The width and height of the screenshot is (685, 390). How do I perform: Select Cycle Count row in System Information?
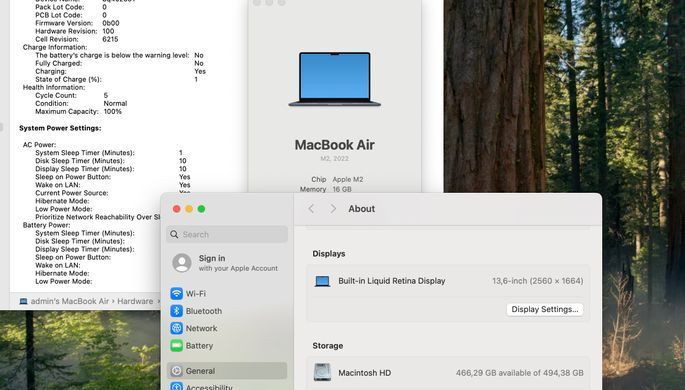pyautogui.click(x=72, y=95)
